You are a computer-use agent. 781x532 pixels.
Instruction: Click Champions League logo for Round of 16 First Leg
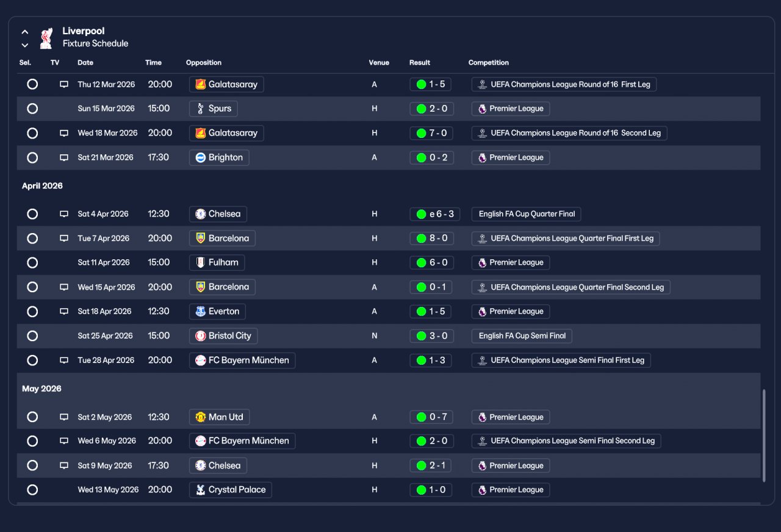click(483, 84)
